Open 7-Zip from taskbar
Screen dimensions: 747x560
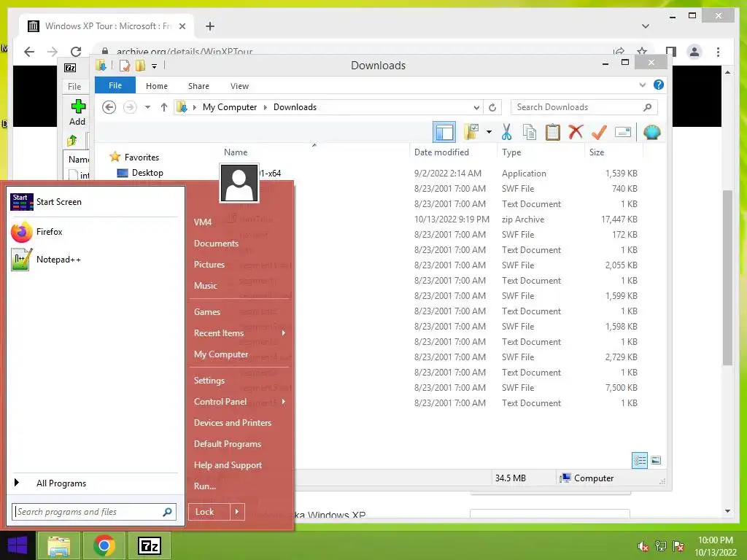click(149, 546)
